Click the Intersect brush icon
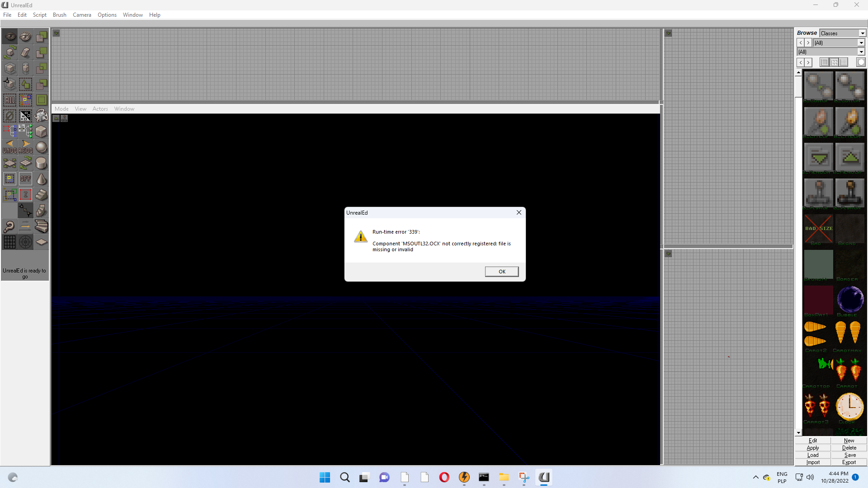The height and width of the screenshot is (488, 868). click(42, 68)
